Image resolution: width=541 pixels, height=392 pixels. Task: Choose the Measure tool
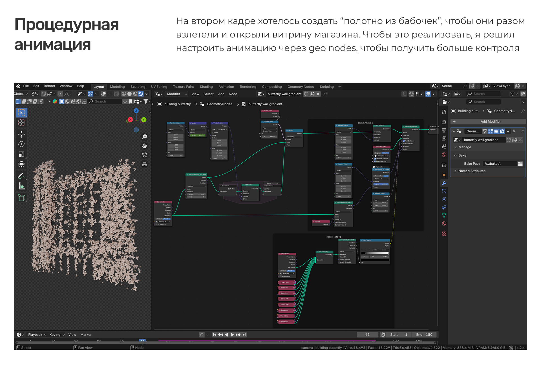(21, 186)
